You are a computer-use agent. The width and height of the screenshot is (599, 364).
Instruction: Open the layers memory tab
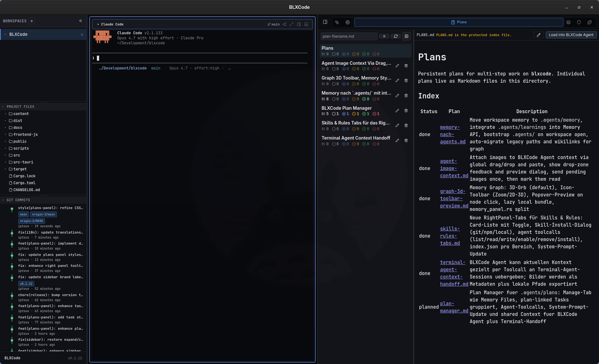[x=568, y=22]
